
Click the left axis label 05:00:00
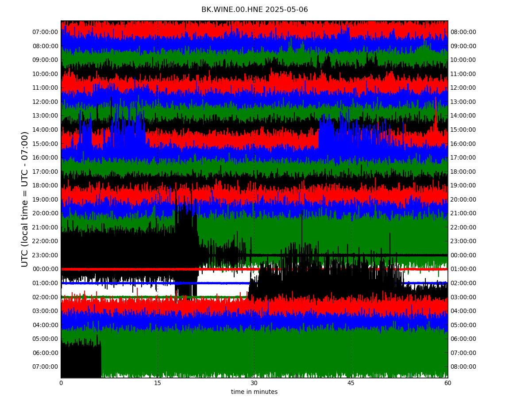pyautogui.click(x=46, y=339)
